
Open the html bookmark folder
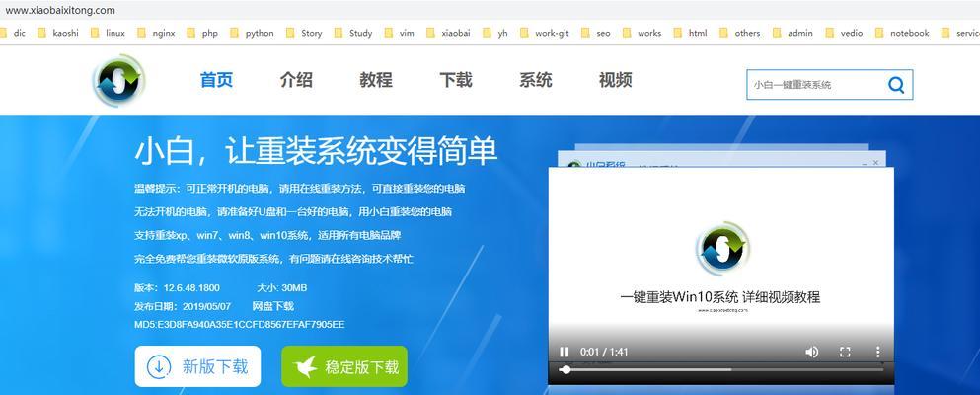pyautogui.click(x=690, y=33)
